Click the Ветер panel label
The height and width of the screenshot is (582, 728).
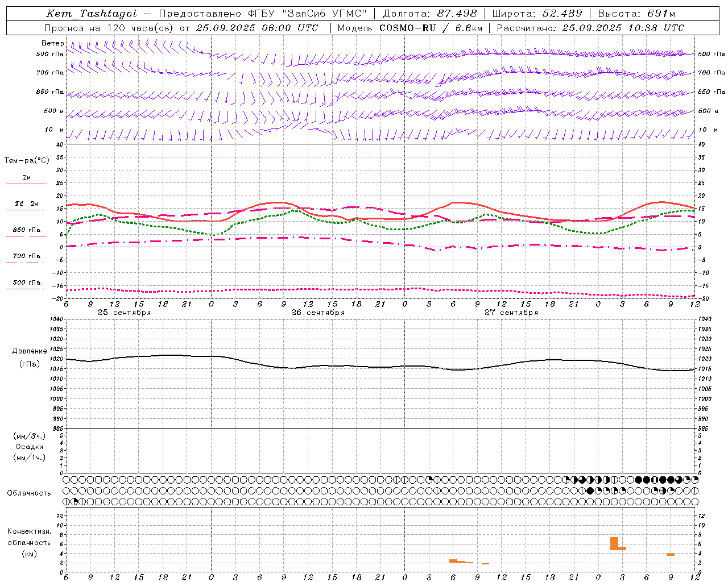52,43
